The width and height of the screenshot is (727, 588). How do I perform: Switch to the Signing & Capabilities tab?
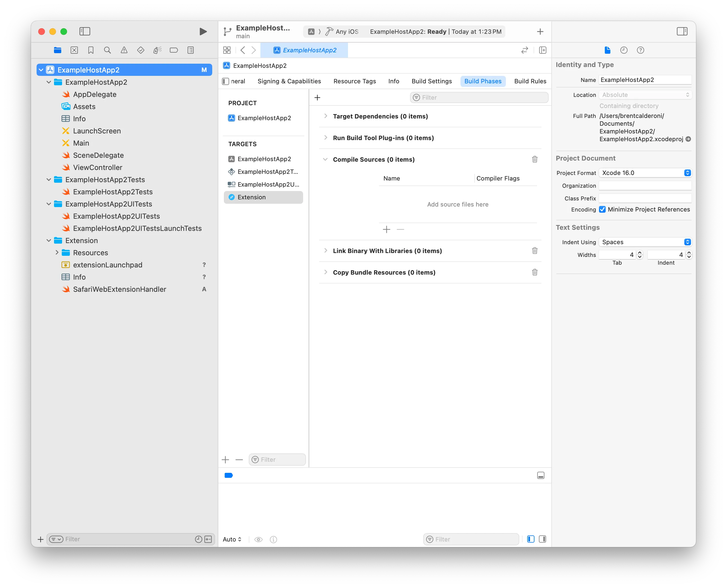[289, 81]
